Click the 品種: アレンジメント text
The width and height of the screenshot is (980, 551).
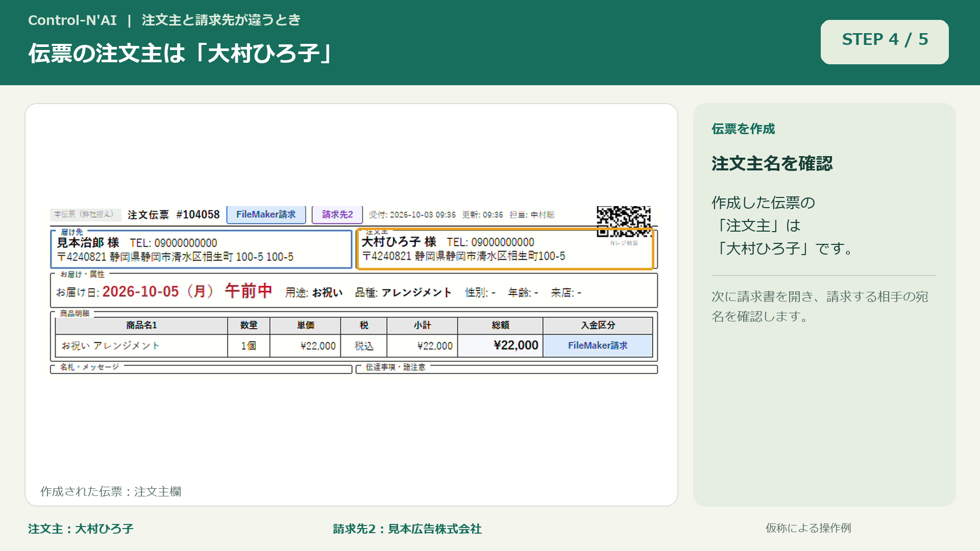(x=403, y=292)
